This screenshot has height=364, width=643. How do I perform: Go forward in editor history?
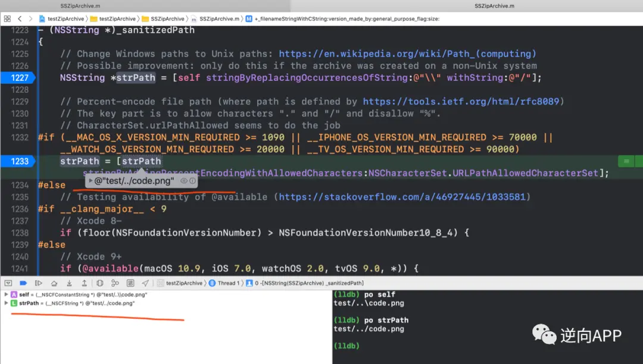pyautogui.click(x=30, y=18)
